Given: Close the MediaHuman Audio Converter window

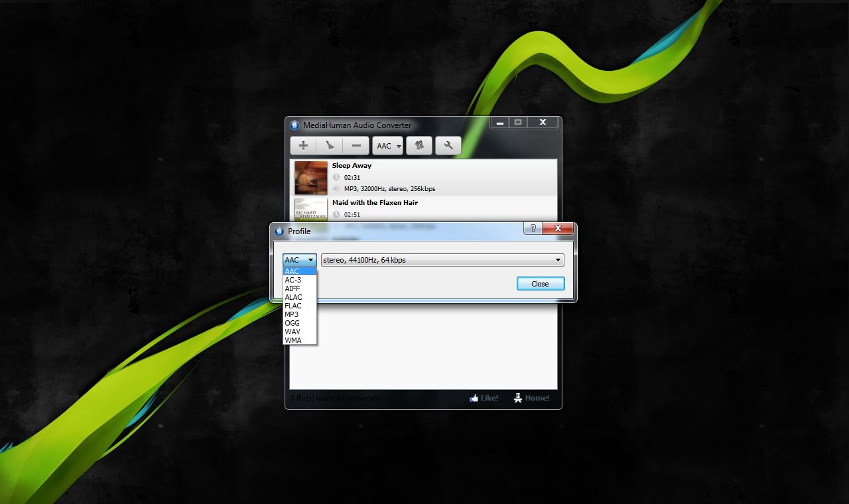Looking at the screenshot, I should point(543,123).
